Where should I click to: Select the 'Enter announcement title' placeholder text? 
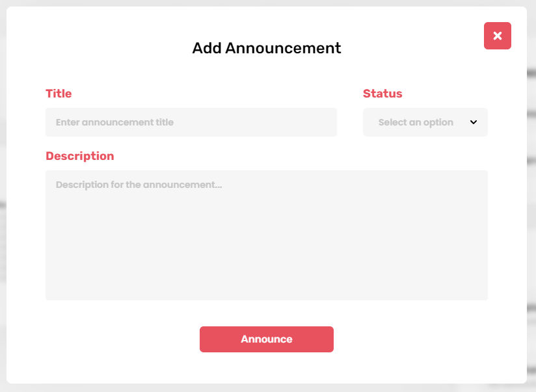[x=114, y=122]
